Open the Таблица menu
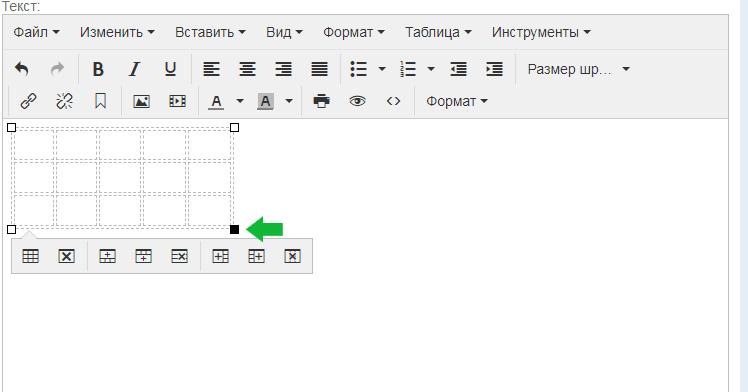 [x=438, y=32]
